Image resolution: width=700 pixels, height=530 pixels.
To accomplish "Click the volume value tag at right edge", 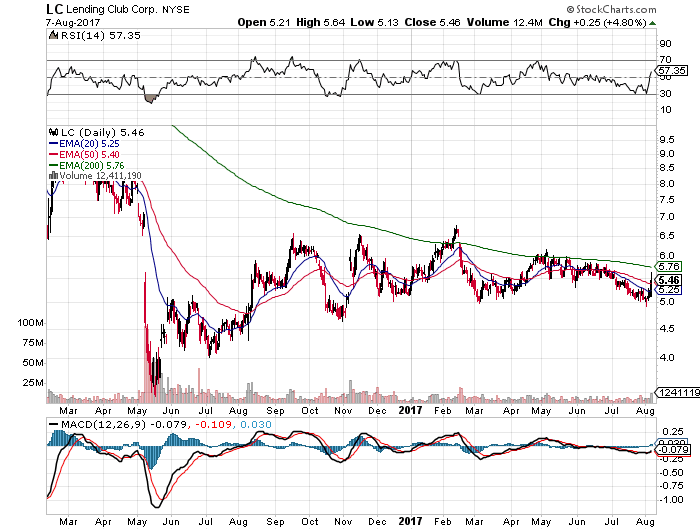I will (678, 392).
